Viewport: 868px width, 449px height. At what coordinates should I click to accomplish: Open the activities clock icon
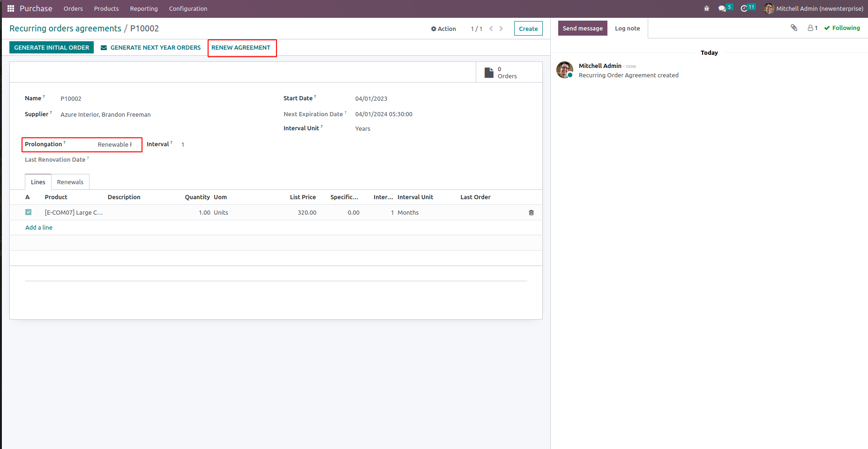pos(744,8)
